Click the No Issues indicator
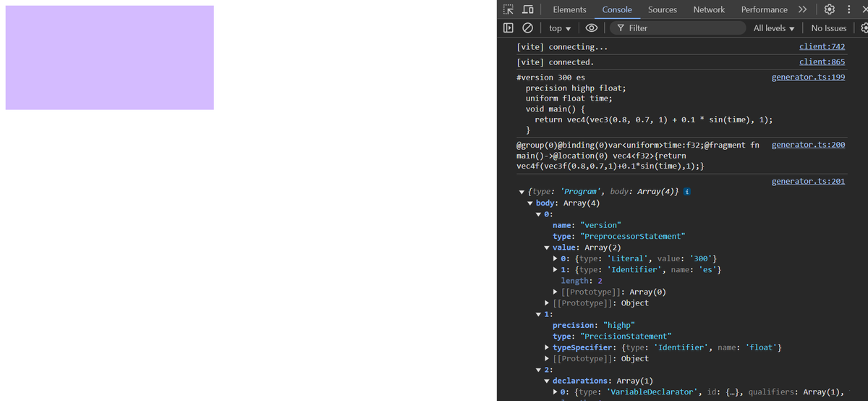 pos(829,28)
